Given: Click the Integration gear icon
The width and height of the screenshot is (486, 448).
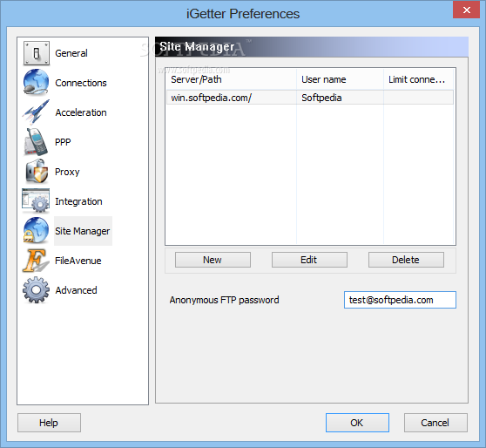Looking at the screenshot, I should [36, 200].
